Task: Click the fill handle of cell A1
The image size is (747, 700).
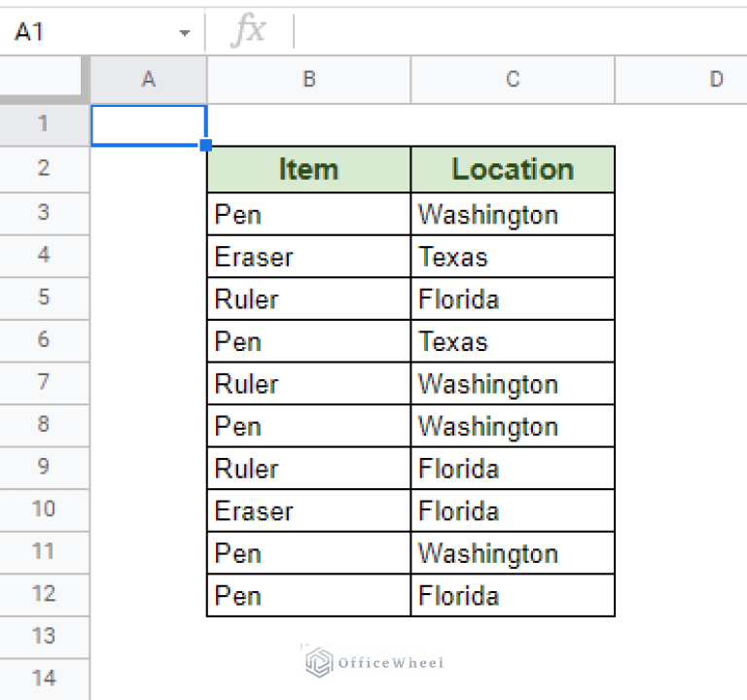Action: point(206,145)
